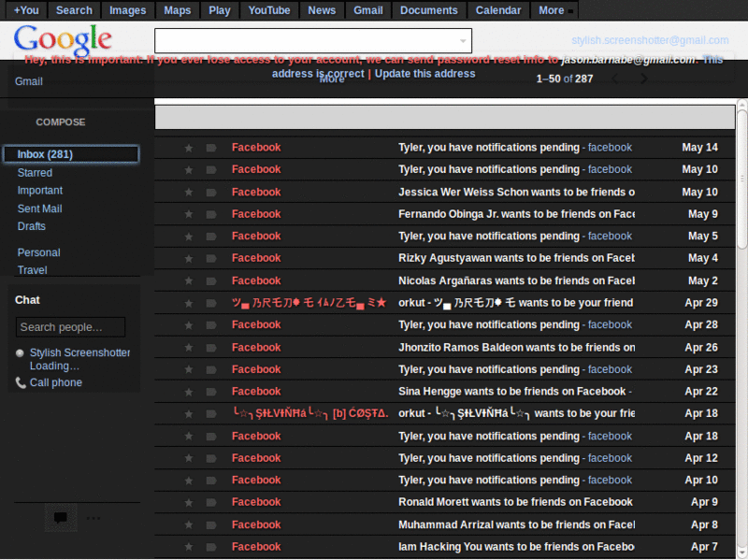Viewport: 748px width, 560px height.
Task: Open the Drafts folder
Action: [32, 226]
